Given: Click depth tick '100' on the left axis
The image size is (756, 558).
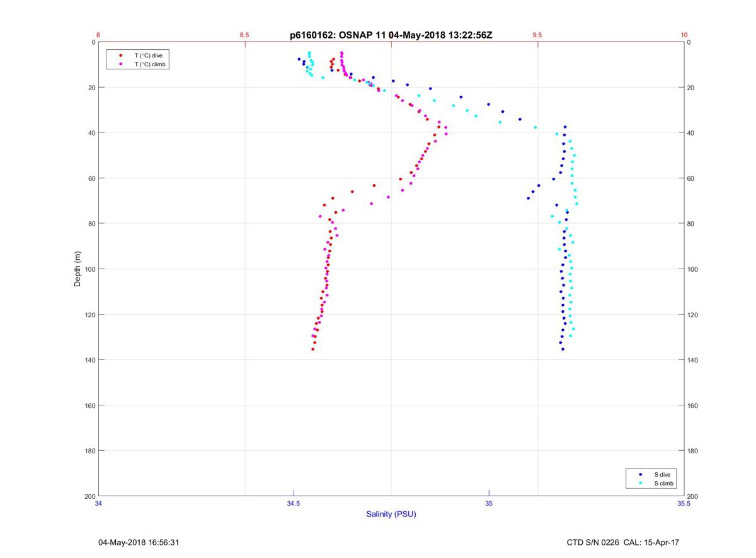Looking at the screenshot, I should [89, 269].
